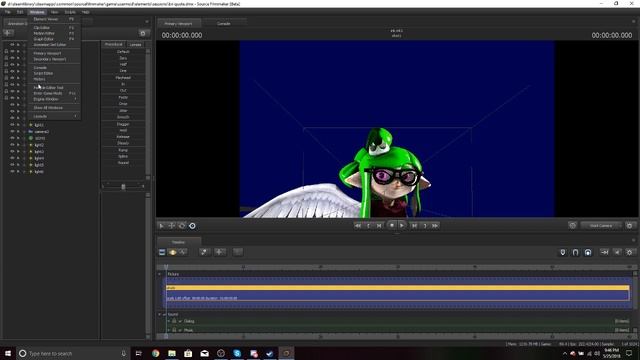The image size is (640, 360).
Task: Select the camera2 animation set
Action: click(x=41, y=132)
